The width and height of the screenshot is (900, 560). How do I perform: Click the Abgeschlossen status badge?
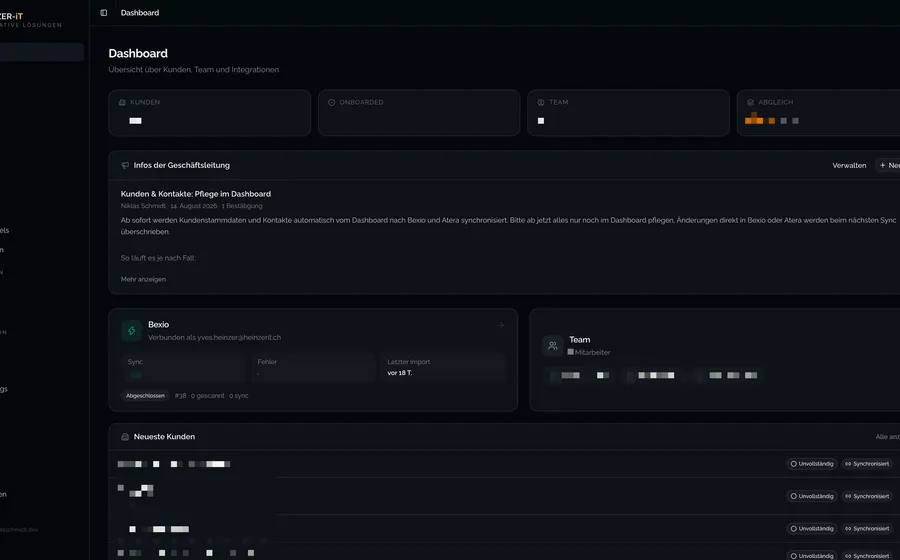tap(145, 396)
